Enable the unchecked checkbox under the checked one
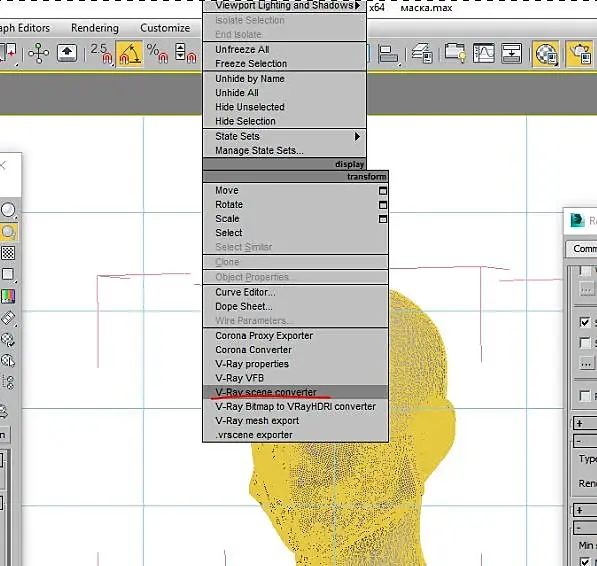 click(x=584, y=342)
